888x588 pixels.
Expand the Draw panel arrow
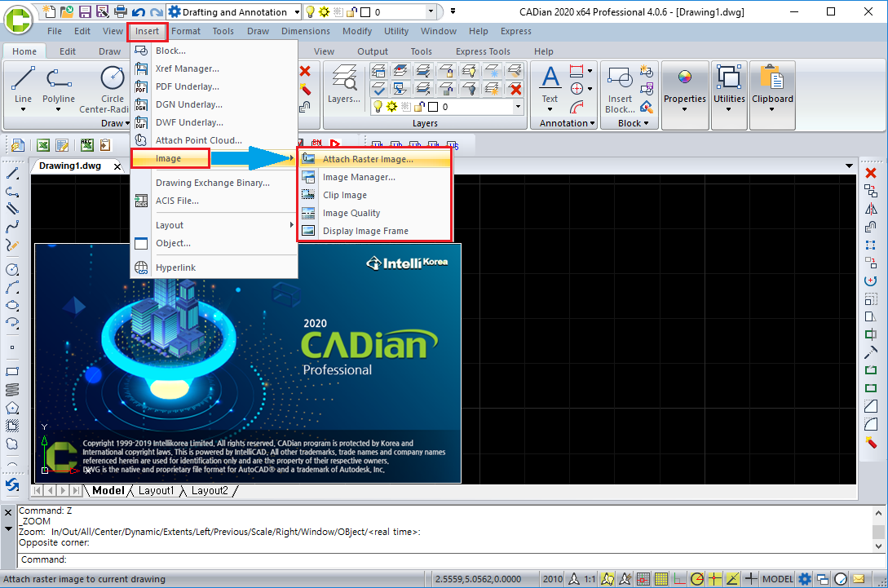[x=127, y=123]
